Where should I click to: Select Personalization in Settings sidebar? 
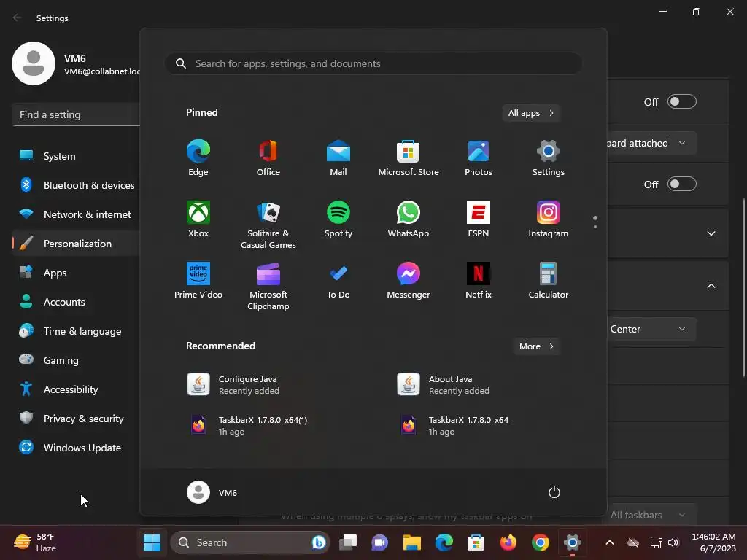pyautogui.click(x=76, y=244)
